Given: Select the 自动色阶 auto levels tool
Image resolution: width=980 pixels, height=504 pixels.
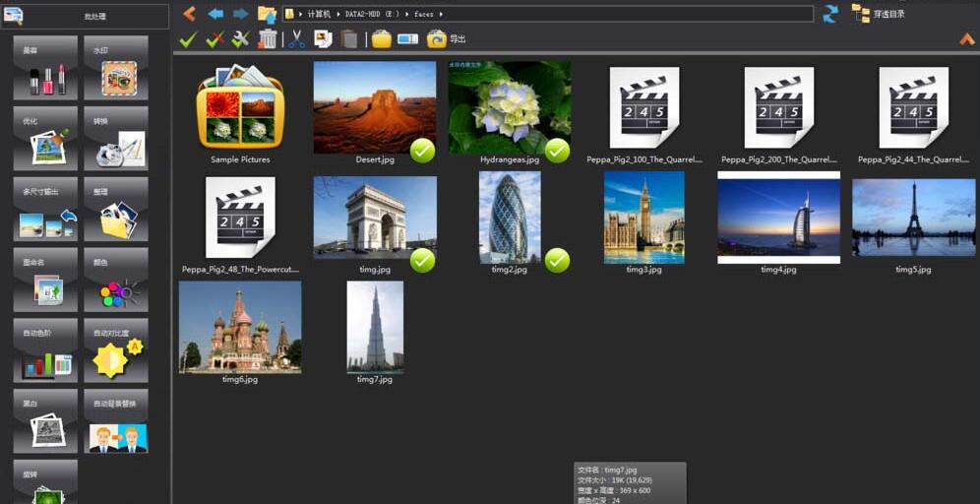Looking at the screenshot, I should [45, 351].
